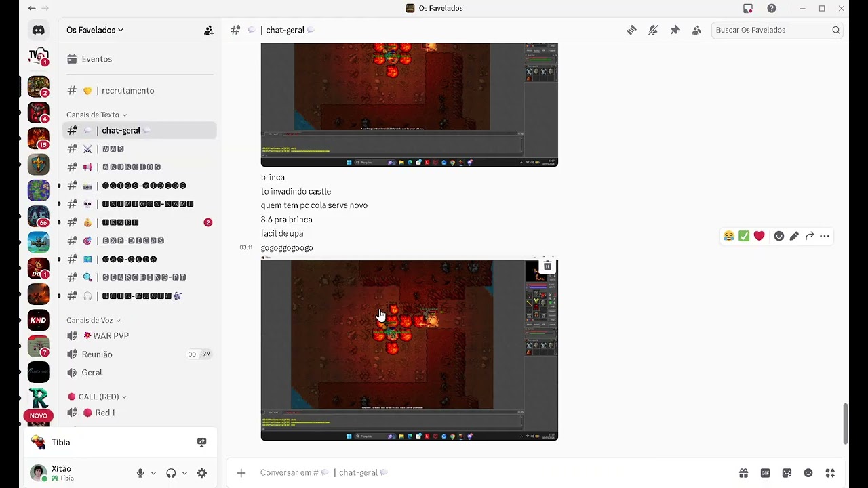Click the message "to invadindo castle"
Viewport: 868px width, 488px height.
point(296,191)
